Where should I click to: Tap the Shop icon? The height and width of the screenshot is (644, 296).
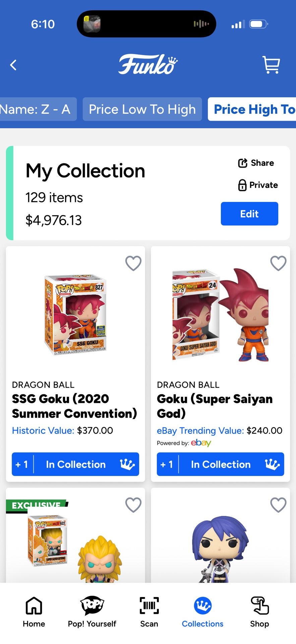point(259,606)
